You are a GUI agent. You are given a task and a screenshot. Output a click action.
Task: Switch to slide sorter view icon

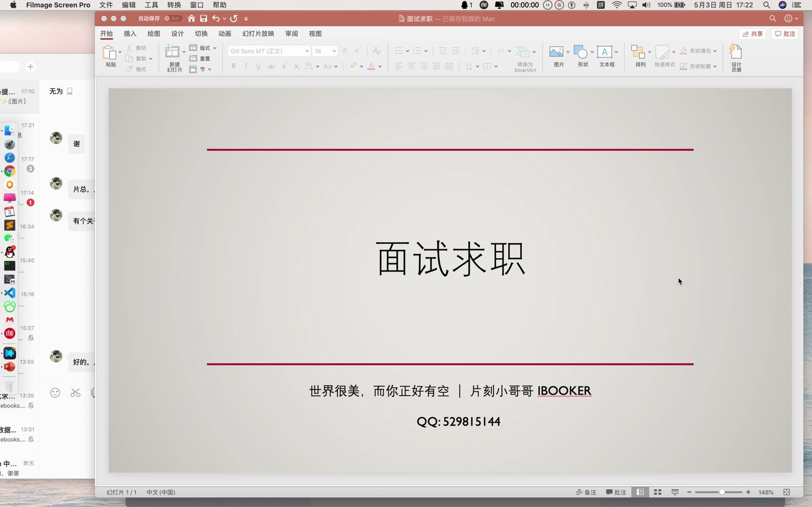[658, 492]
